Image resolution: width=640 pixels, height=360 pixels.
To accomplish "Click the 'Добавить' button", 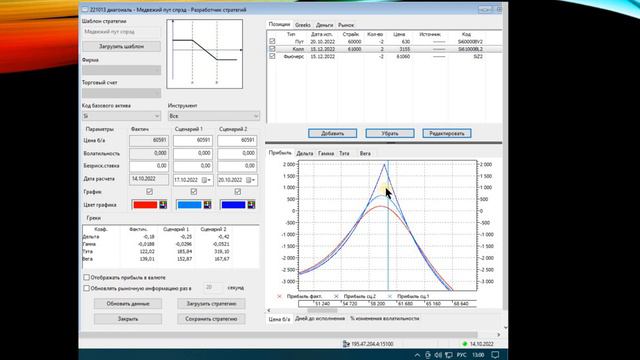I will click(333, 133).
